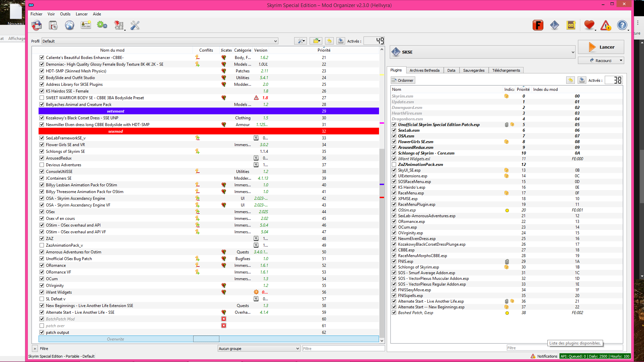The width and height of the screenshot is (644, 362).
Task: Select the purple vetement separator
Action: (x=209, y=111)
